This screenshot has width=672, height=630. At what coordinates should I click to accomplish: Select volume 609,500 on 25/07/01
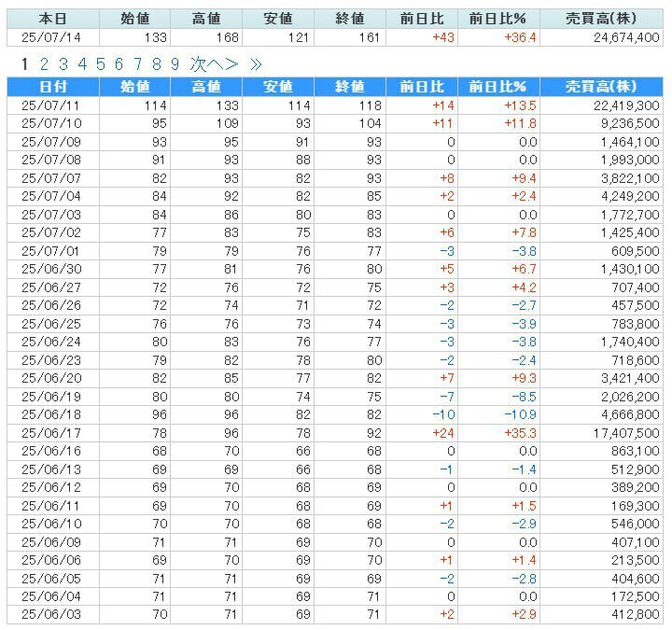636,251
